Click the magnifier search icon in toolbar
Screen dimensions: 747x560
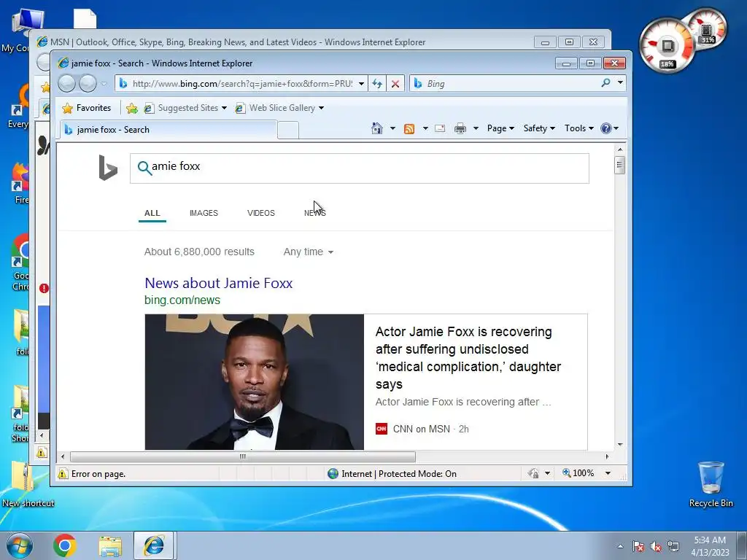pyautogui.click(x=605, y=83)
